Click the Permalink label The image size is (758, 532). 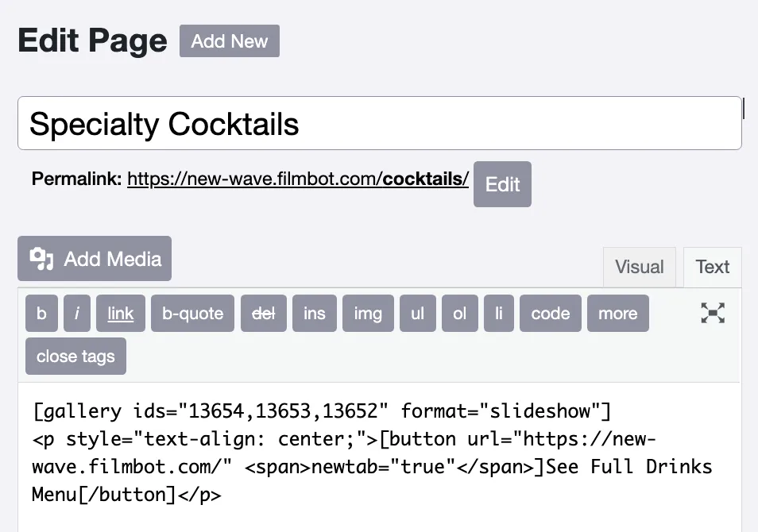[76, 179]
